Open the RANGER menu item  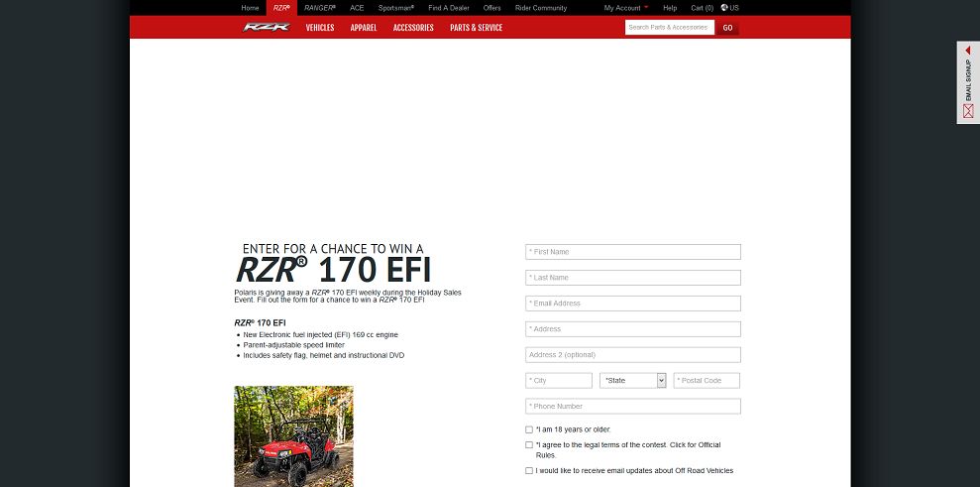pyautogui.click(x=320, y=8)
